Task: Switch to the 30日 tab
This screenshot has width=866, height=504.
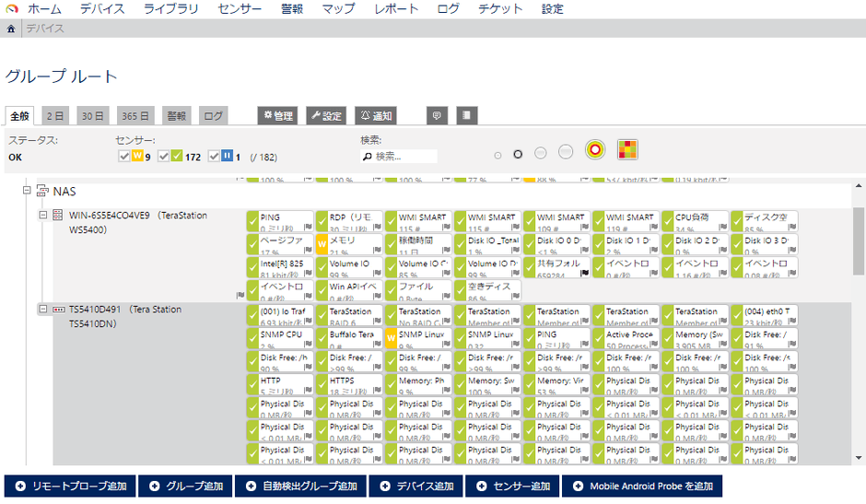Action: [91, 116]
